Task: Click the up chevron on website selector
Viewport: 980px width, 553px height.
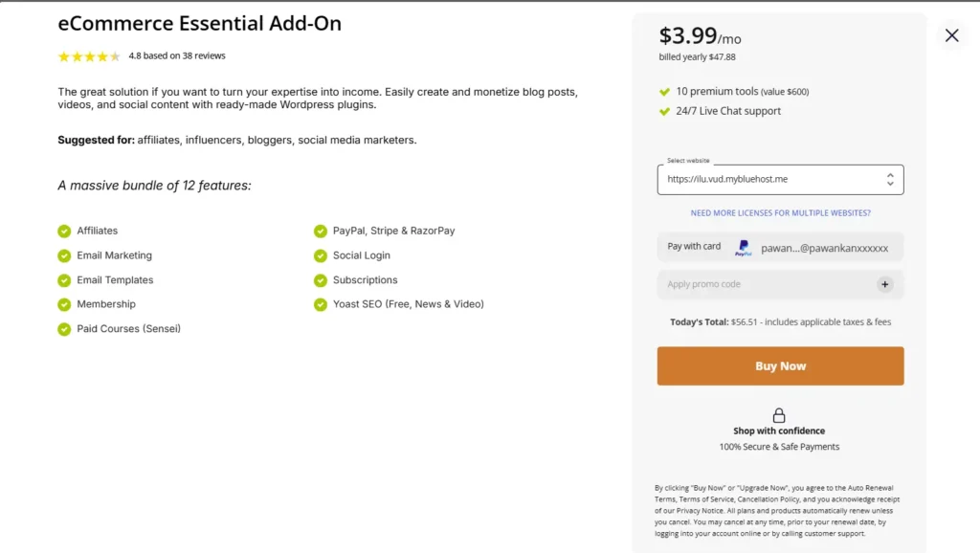Action: pos(891,174)
